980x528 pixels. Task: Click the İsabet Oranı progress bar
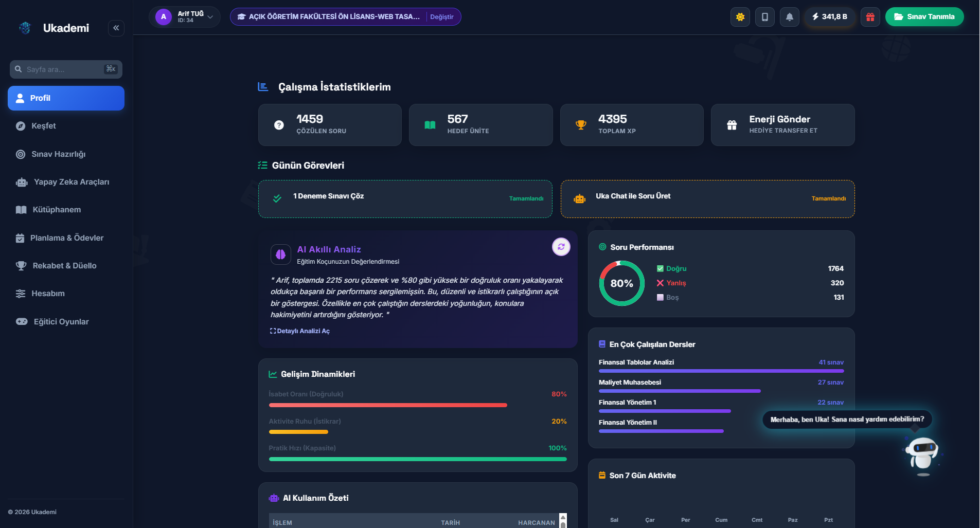pyautogui.click(x=418, y=405)
